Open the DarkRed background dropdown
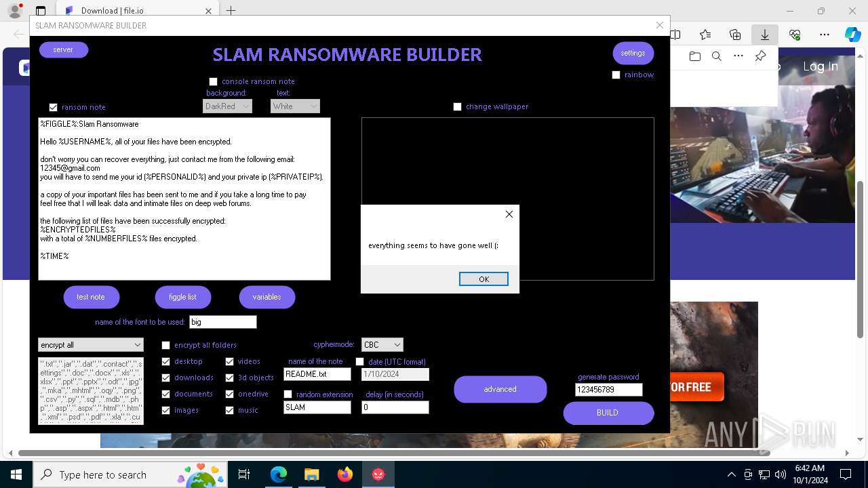The height and width of the screenshot is (488, 868). point(227,106)
